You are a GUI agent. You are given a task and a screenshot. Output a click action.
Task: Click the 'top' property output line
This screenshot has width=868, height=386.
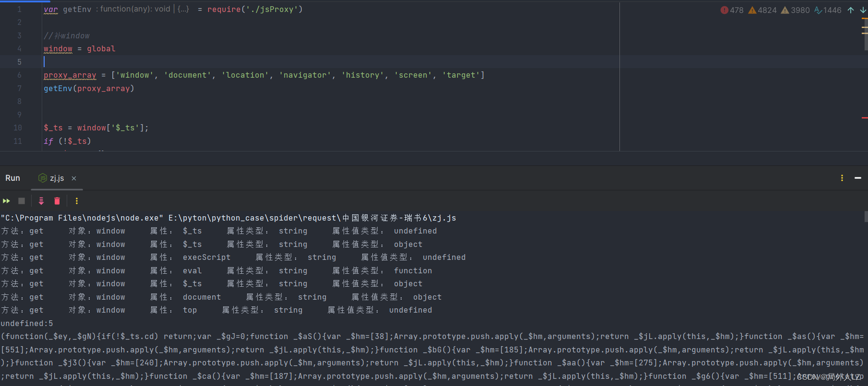[216, 310]
